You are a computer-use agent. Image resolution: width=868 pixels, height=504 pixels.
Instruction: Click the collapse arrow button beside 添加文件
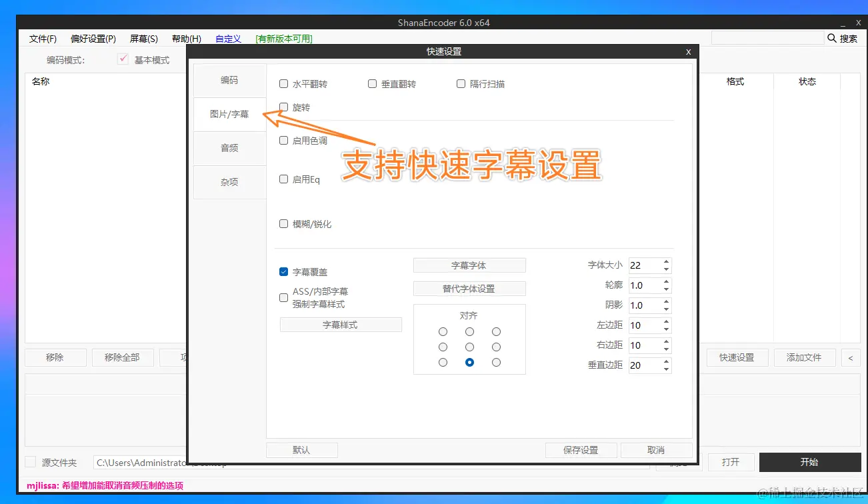coord(850,357)
